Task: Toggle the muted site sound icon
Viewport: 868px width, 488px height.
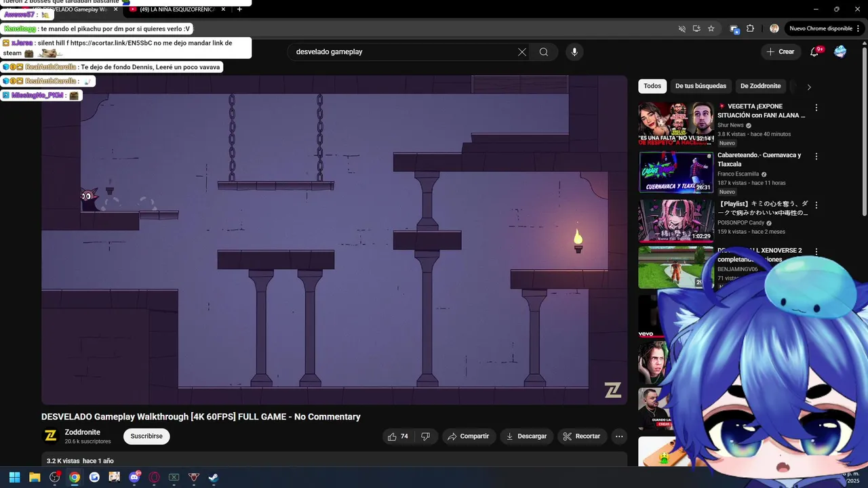Action: [682, 28]
